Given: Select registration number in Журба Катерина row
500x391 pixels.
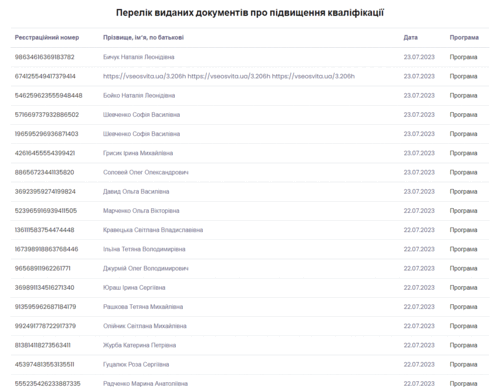Looking at the screenshot, I should click(x=43, y=345).
